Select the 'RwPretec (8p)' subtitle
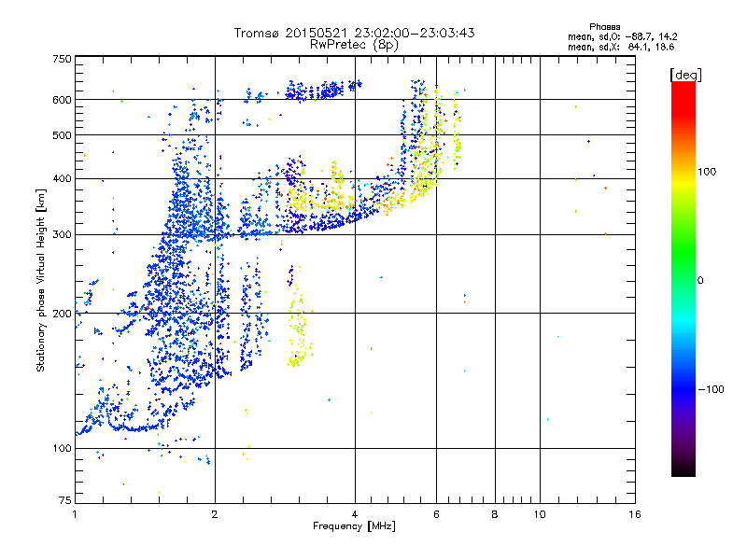The height and width of the screenshot is (560, 747). 354,45
